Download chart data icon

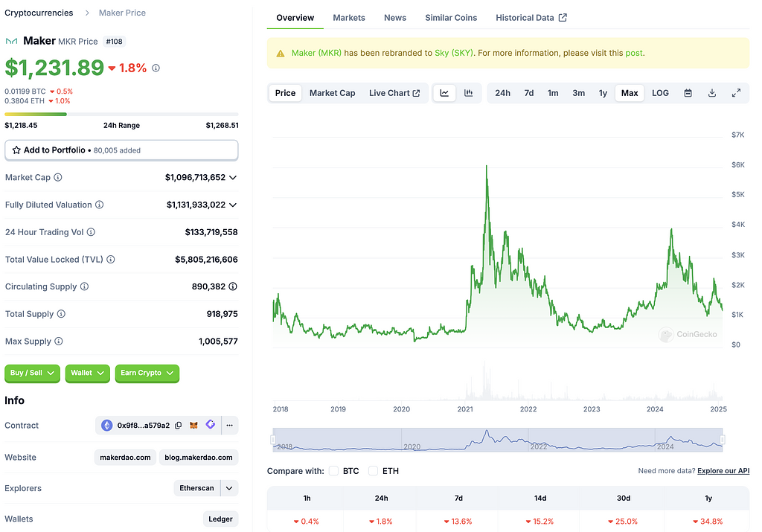[x=712, y=93]
